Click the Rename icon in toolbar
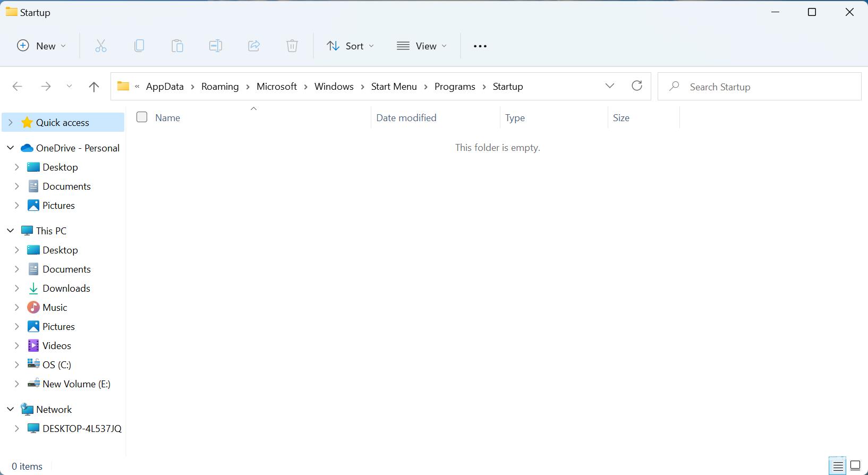Screen dimensions: 868x475 [216, 46]
